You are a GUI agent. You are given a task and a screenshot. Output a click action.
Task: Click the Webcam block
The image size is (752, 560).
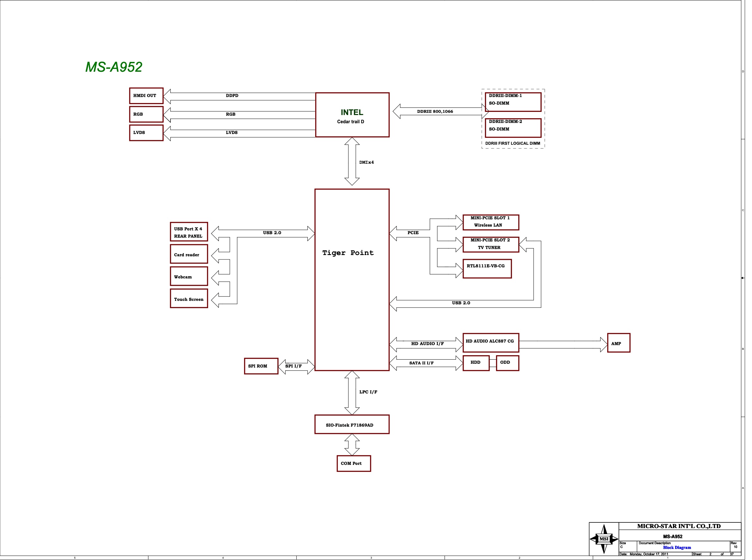pyautogui.click(x=188, y=276)
